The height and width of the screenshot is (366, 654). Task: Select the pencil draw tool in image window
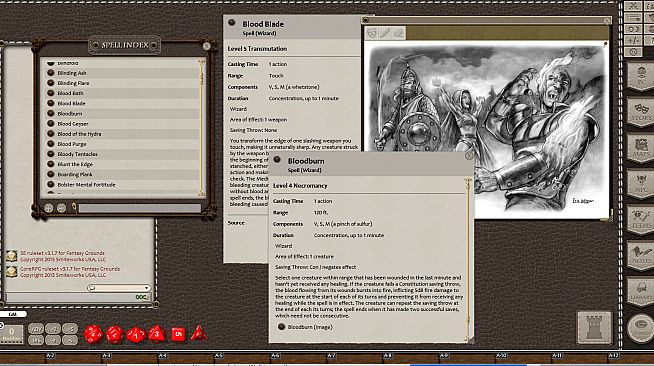point(385,33)
